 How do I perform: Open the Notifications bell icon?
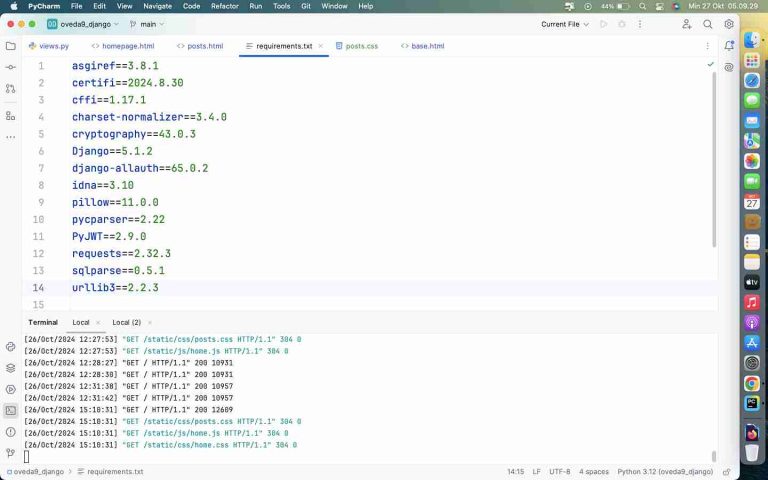[x=729, y=45]
